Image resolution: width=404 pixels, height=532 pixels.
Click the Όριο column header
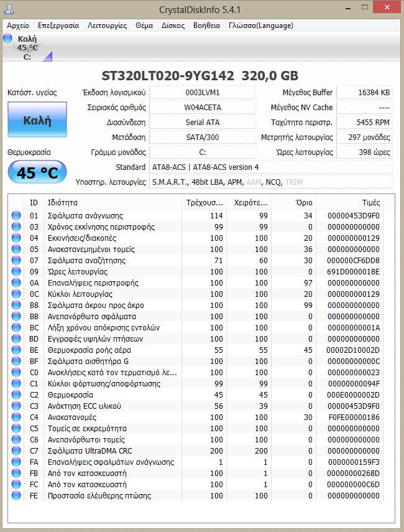pyautogui.click(x=293, y=203)
